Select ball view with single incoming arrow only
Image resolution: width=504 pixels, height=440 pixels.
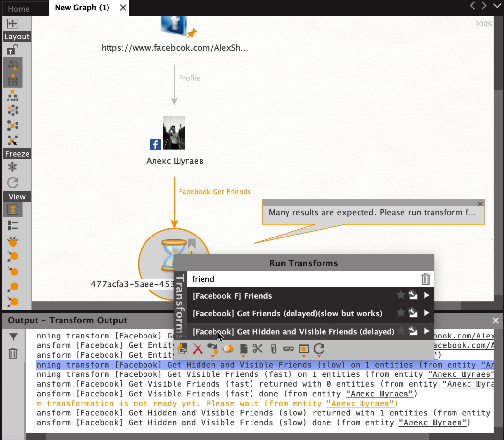click(13, 271)
